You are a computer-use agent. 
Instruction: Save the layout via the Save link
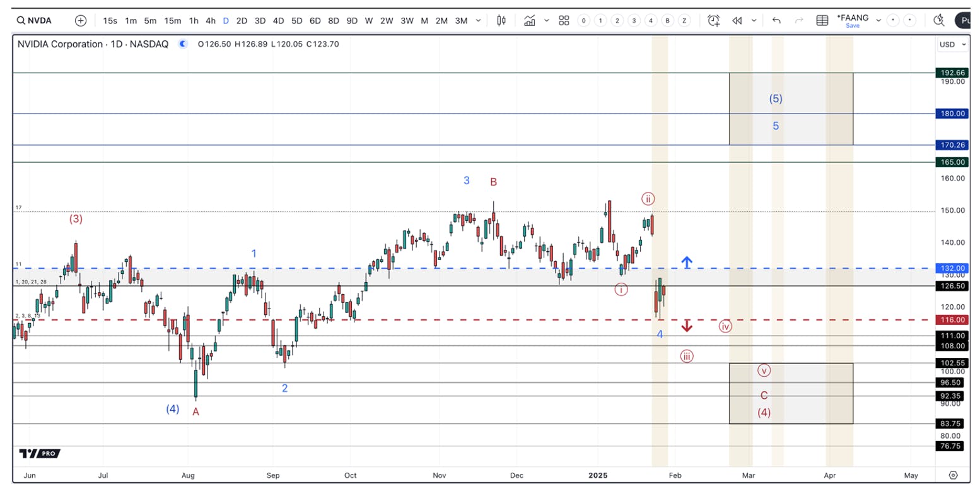pyautogui.click(x=853, y=26)
